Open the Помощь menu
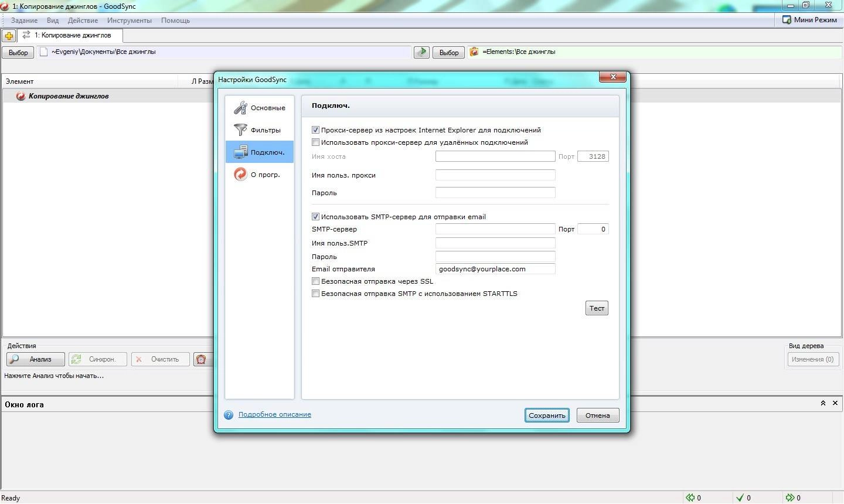The width and height of the screenshot is (844, 504). pyautogui.click(x=175, y=21)
